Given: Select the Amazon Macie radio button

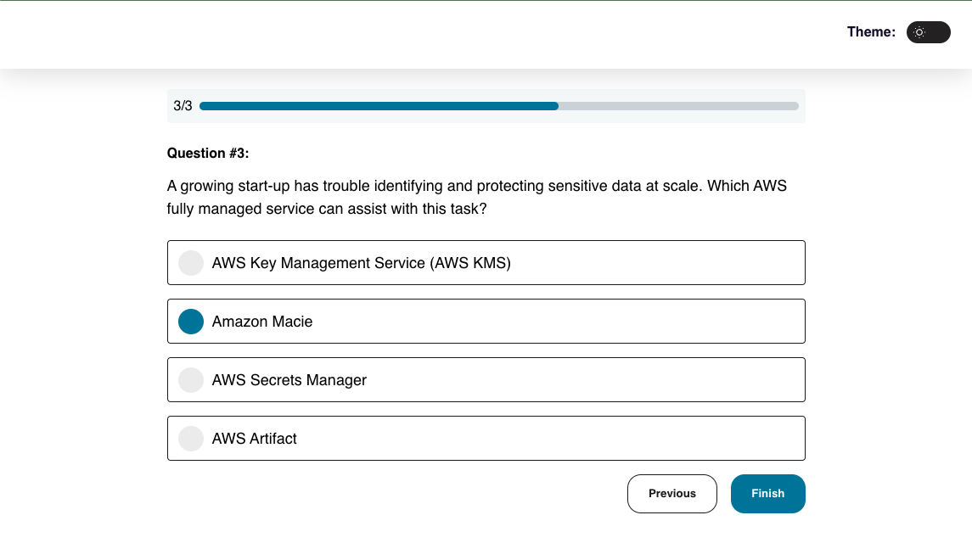Looking at the screenshot, I should point(191,322).
